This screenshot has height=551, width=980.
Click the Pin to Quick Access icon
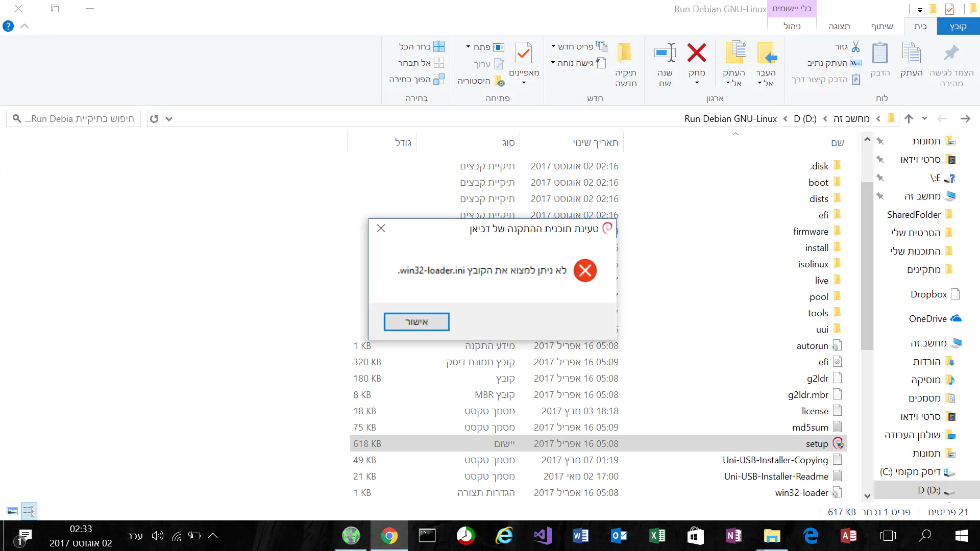click(x=951, y=54)
